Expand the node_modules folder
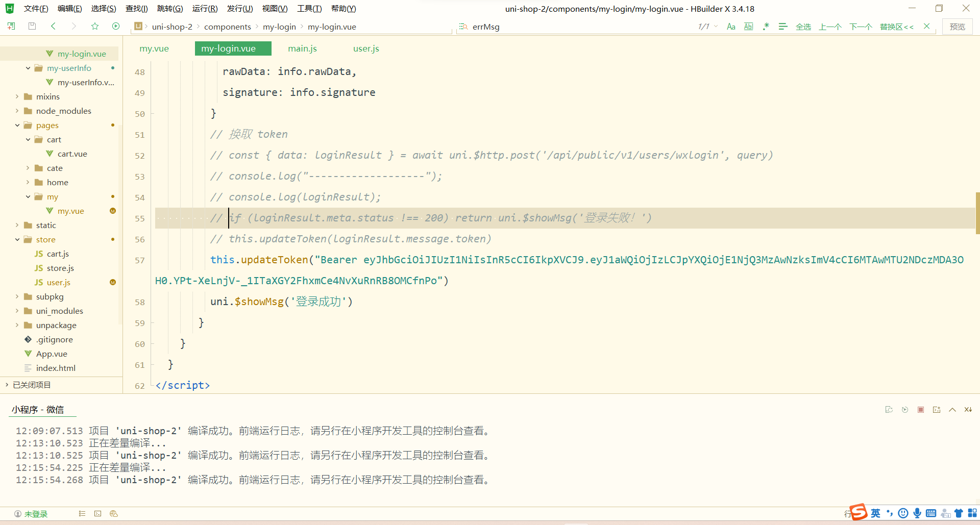 (17, 111)
